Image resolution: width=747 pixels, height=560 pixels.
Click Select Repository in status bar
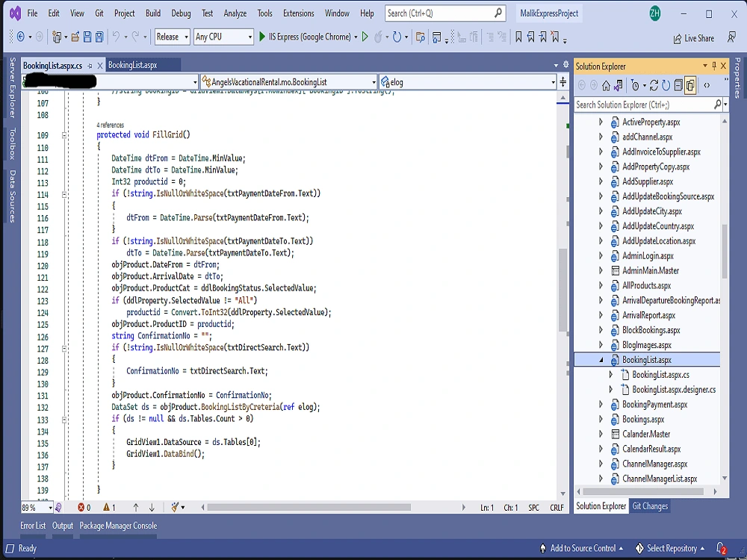[670, 549]
